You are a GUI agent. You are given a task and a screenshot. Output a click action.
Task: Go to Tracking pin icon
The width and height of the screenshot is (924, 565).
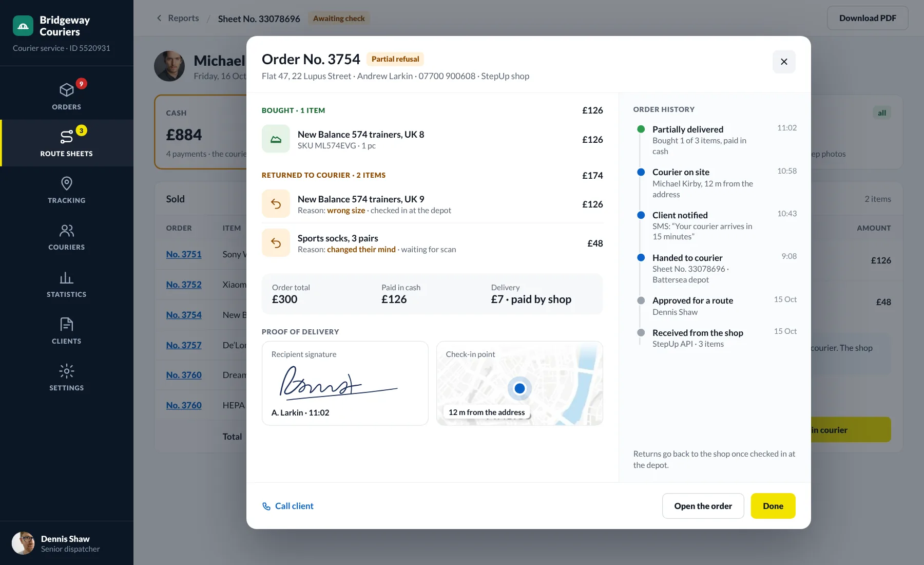(x=67, y=183)
